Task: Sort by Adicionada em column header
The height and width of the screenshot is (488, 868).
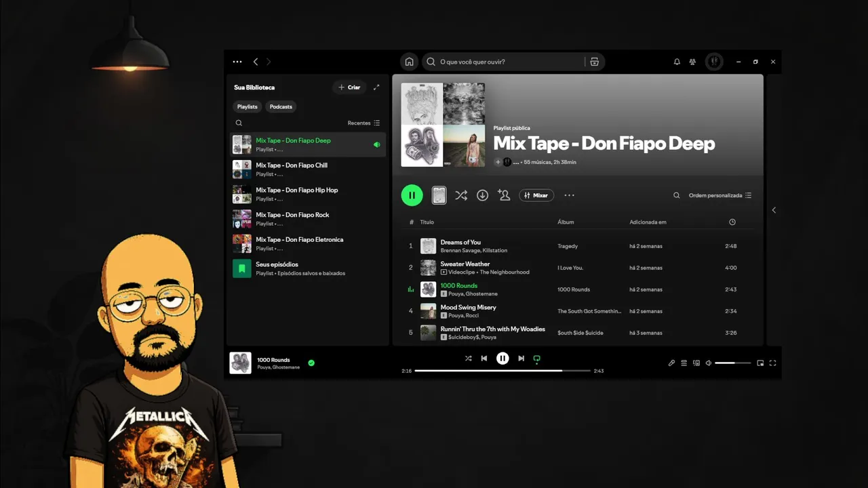Action: pos(648,222)
